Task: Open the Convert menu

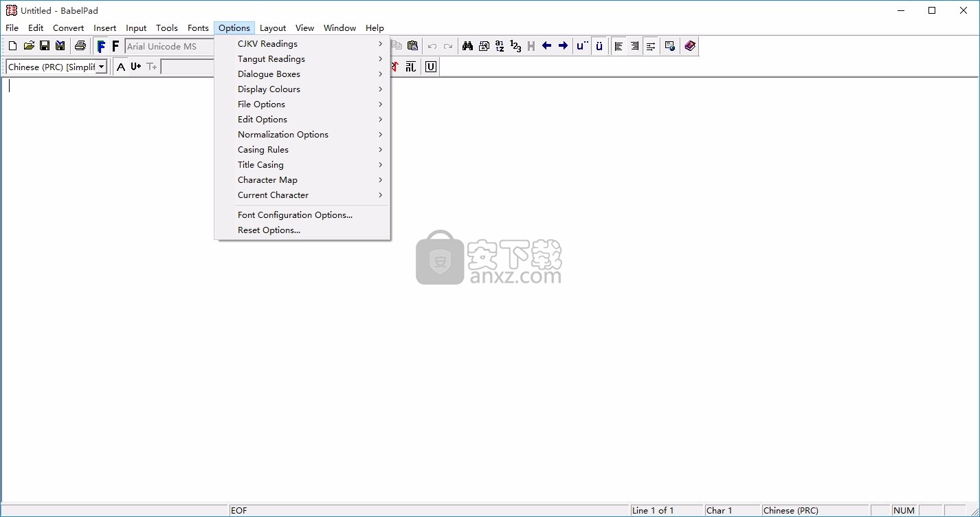Action: point(69,28)
